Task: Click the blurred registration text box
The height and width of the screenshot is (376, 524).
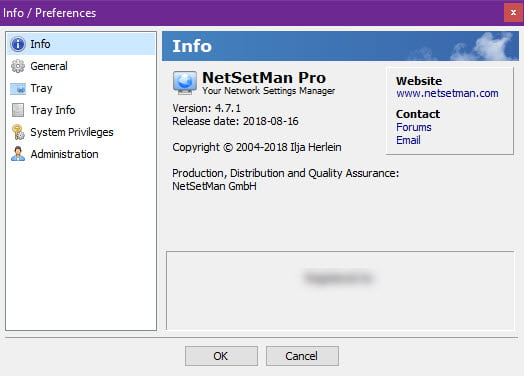Action: coord(340,290)
